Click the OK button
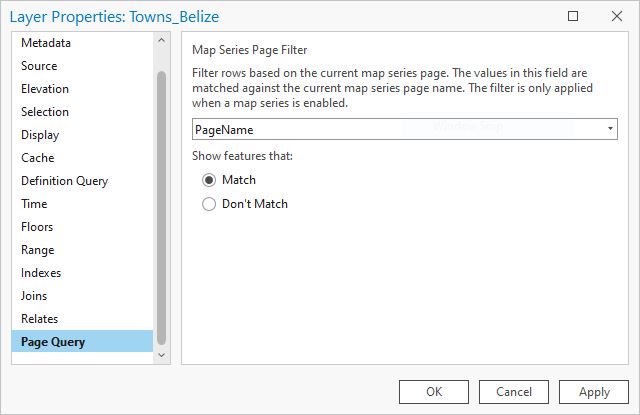Screen dimensions: 640x415 point(433,392)
